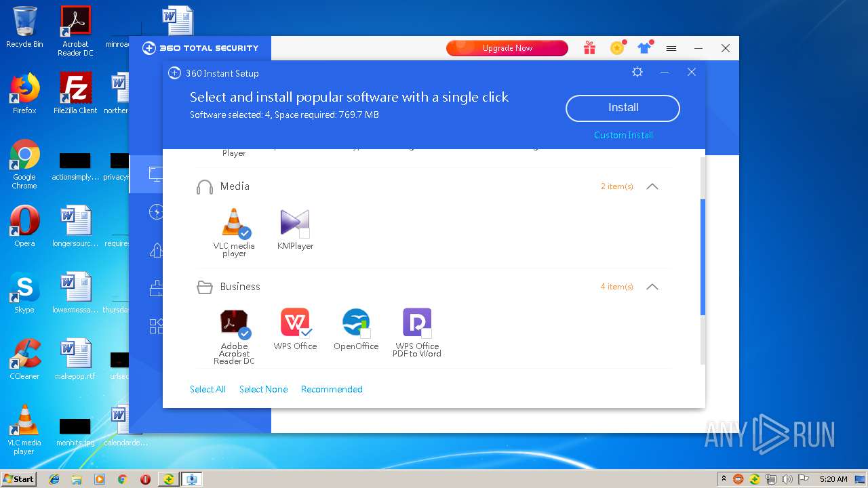868x488 pixels.
Task: Select the toolbox grid icon in sidebar
Action: pos(156,326)
